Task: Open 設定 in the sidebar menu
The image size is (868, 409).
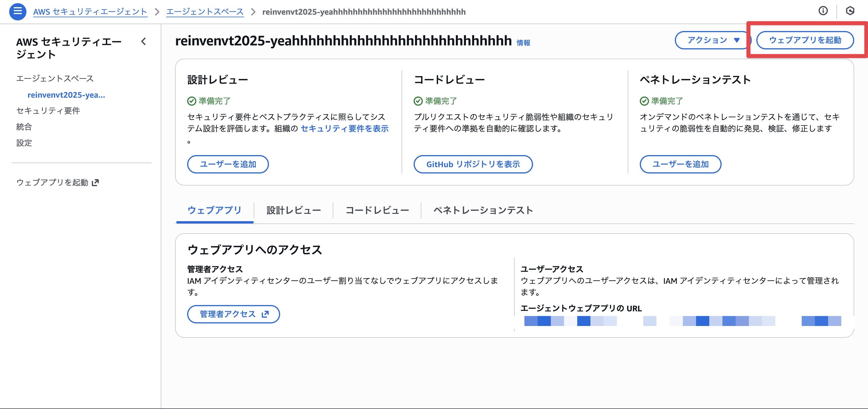Action: click(24, 143)
